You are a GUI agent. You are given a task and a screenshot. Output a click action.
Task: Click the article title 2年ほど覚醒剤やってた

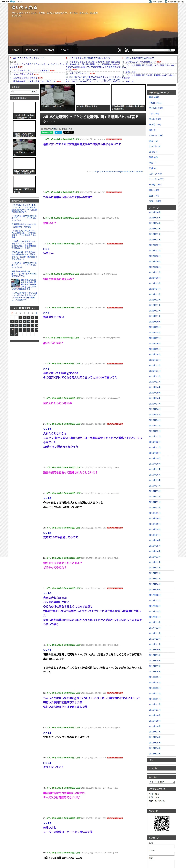tap(91, 119)
